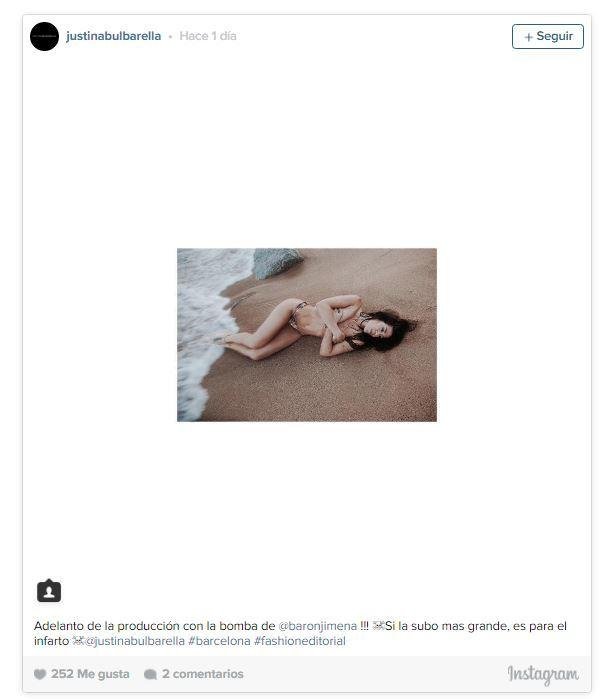Viewport: 607px width, 699px height.
Task: Open the justinabulbarella username in header
Action: [113, 36]
